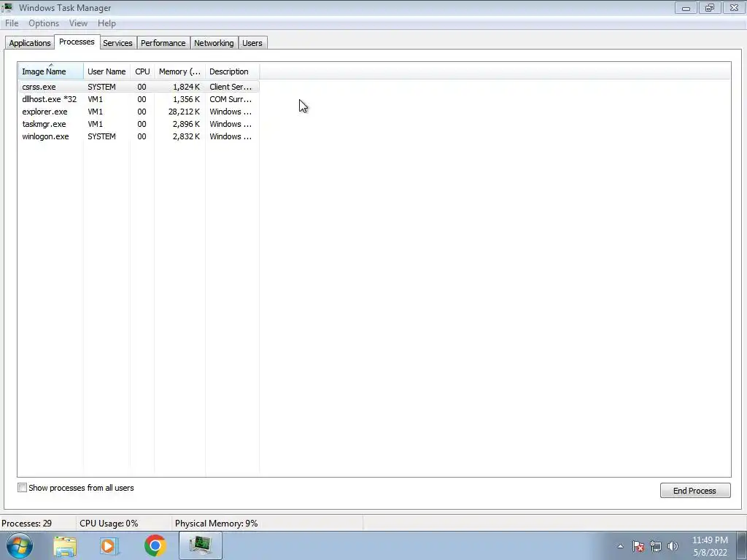Switch to the Performance tab

click(163, 43)
